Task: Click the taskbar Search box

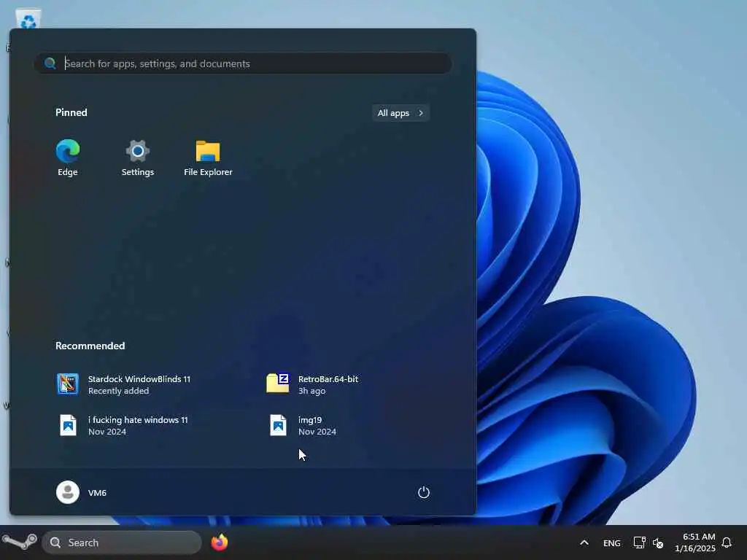Action: point(122,542)
